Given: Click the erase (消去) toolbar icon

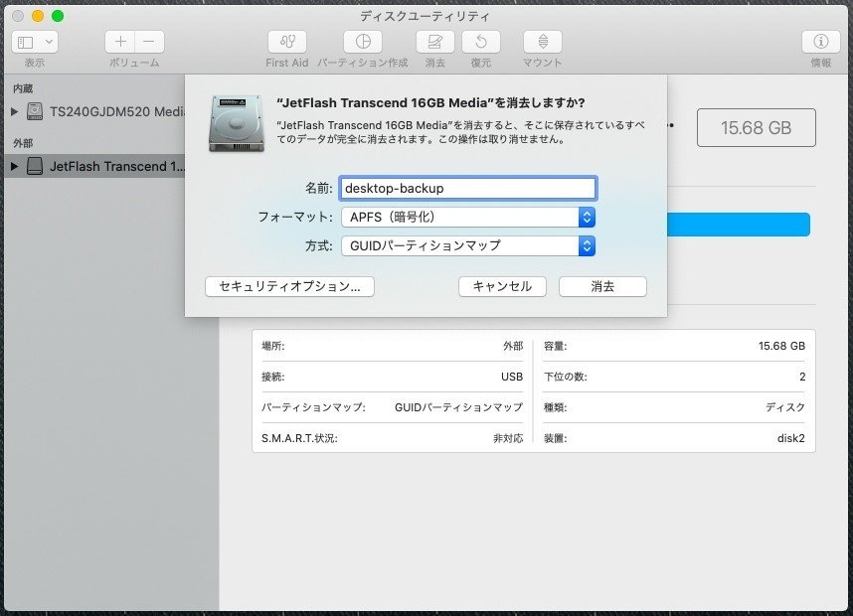Looking at the screenshot, I should (435, 42).
